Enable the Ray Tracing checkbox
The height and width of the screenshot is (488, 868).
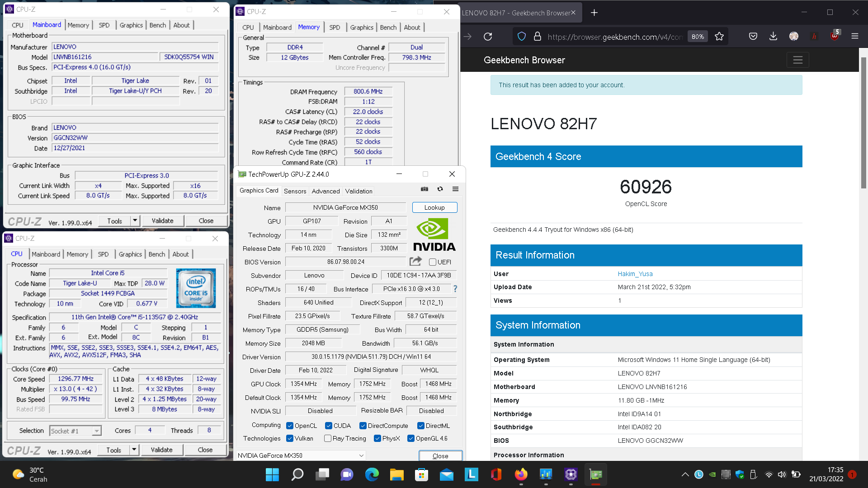tap(328, 438)
